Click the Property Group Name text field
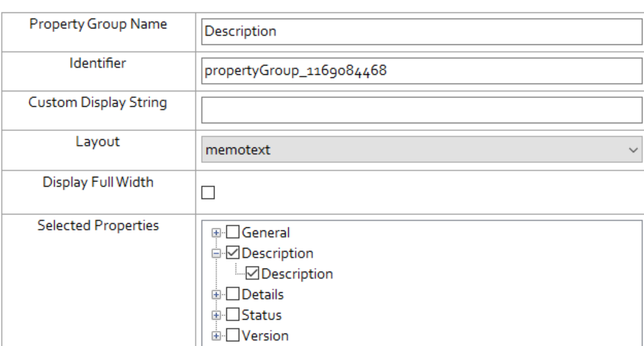644x346 pixels. coord(422,32)
